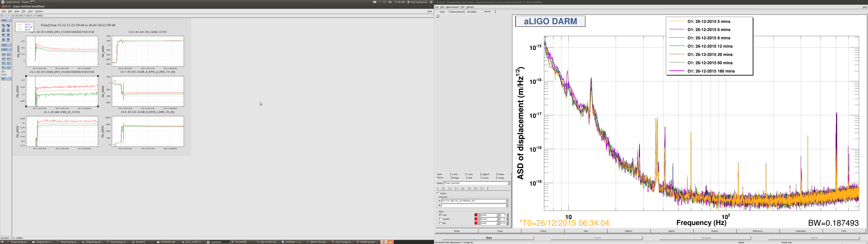Open the Measurement menu in Diagnostics tools
The image size is (868, 244).
tap(452, 7)
